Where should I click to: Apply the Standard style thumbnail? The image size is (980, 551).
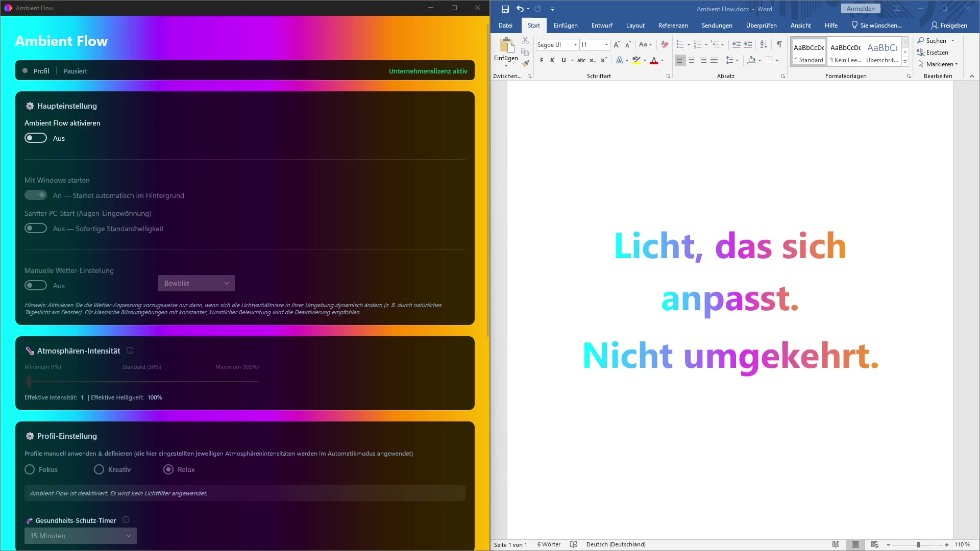click(x=809, y=52)
